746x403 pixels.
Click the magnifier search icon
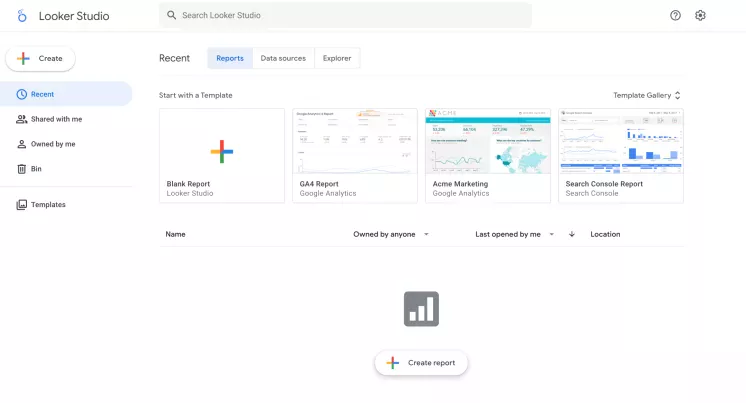pos(171,15)
